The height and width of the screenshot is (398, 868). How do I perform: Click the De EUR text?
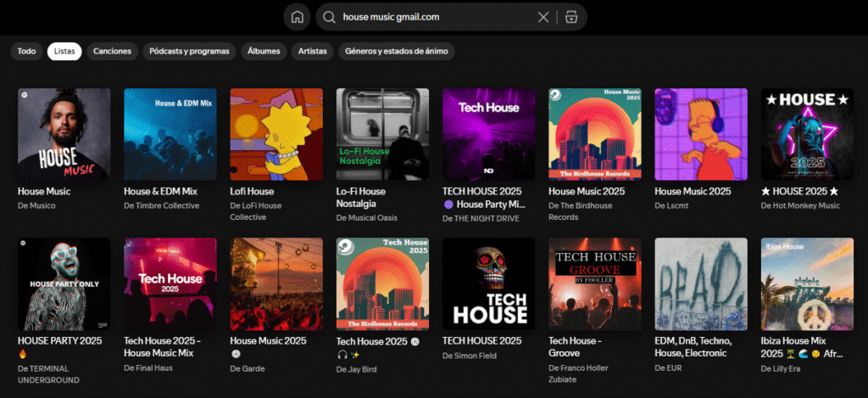pyautogui.click(x=668, y=367)
